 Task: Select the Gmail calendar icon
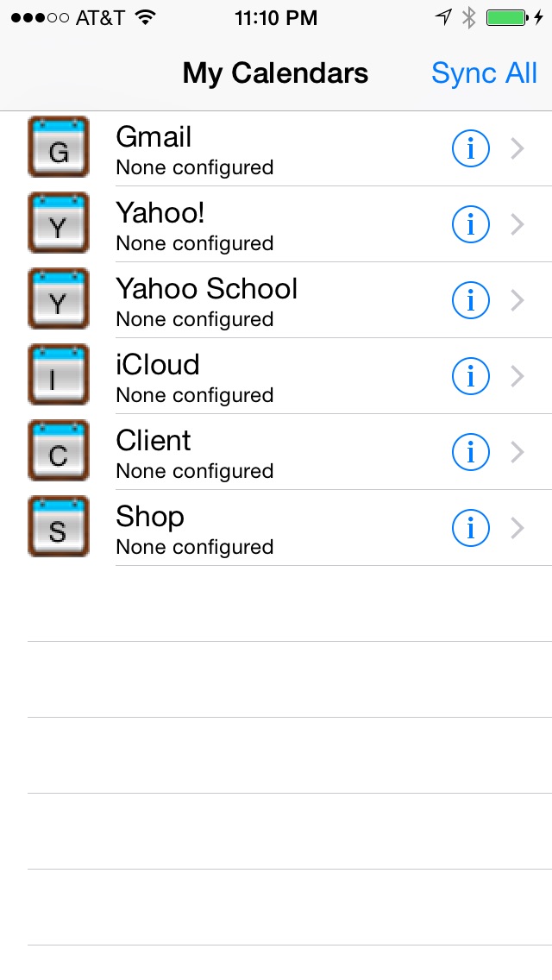tap(58, 147)
